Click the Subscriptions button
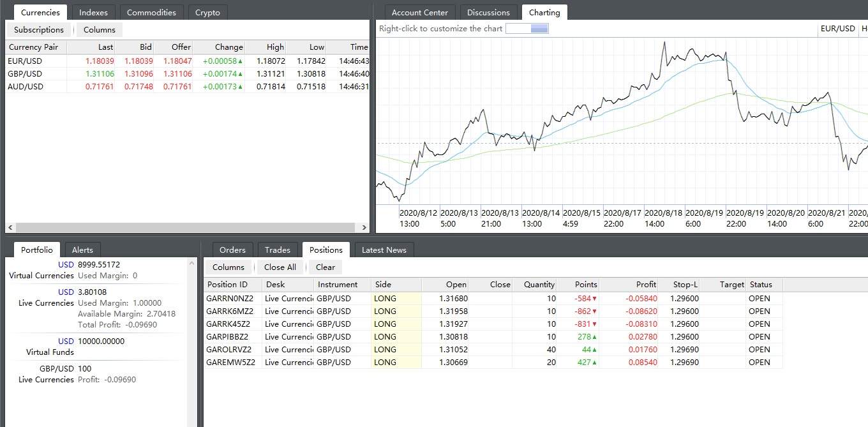 point(39,29)
